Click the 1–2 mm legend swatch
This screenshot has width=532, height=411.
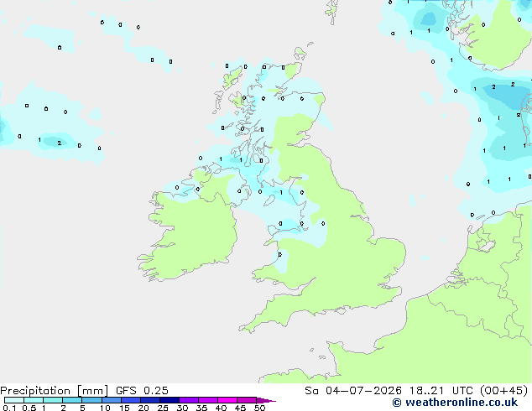(x=53, y=400)
